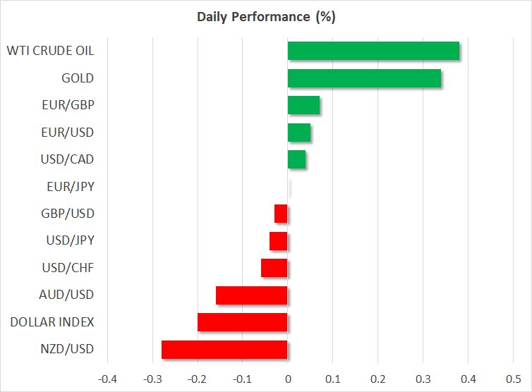
Task: Click the EUR/USD green bar
Action: 299,133
